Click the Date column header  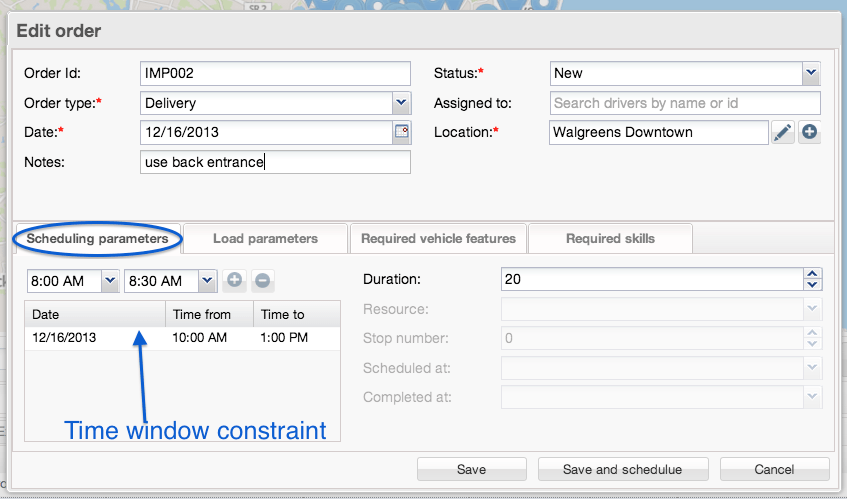click(95, 314)
